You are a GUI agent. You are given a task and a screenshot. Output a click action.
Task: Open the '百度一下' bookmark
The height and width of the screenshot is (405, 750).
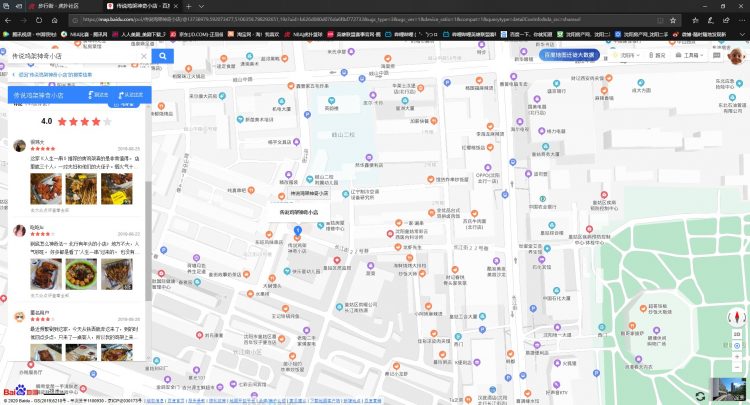pos(526,34)
